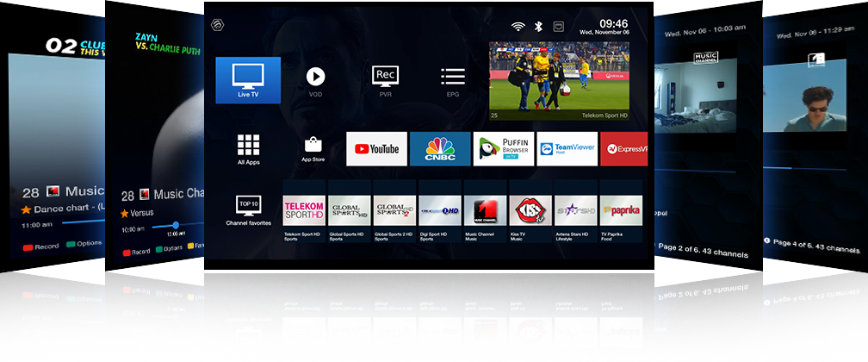
Task: Open All Apps grid icon
Action: coord(249,145)
